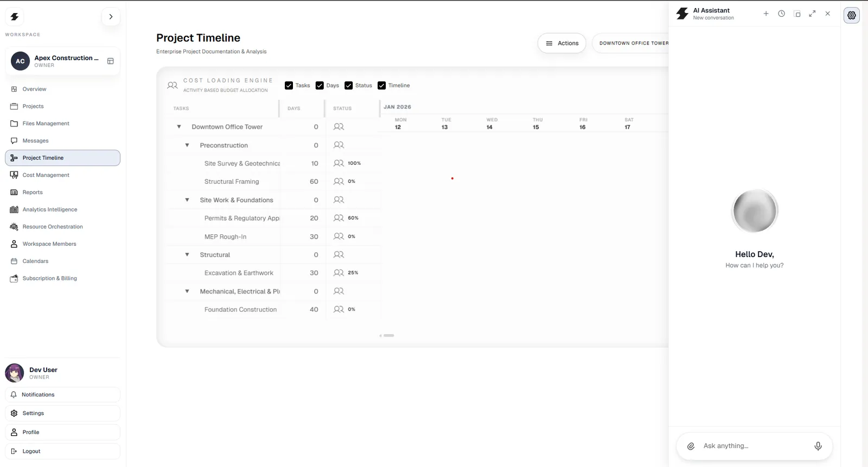Open the workspace switcher layout icon
Screen dimensions: 868x467
pos(111,61)
